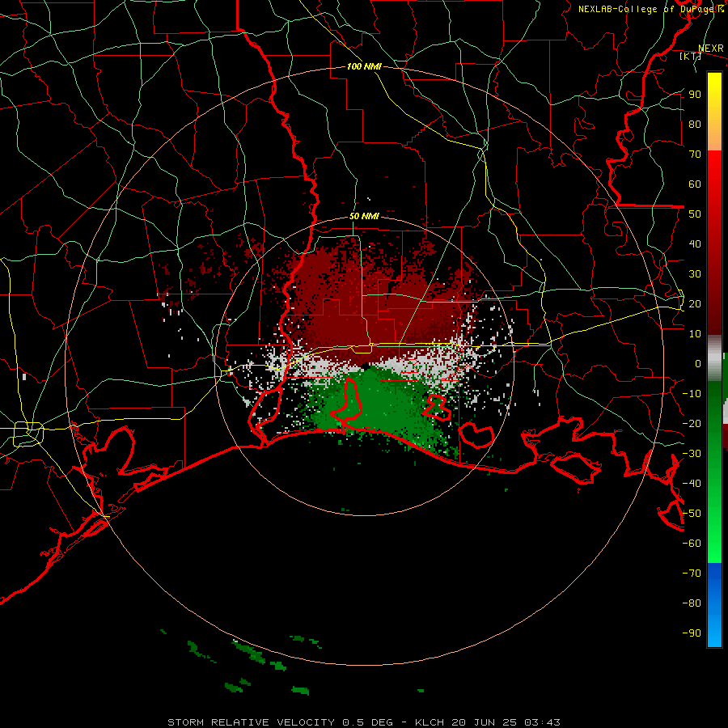
Task: Click the NEXR label above the scale
Action: pos(710,49)
